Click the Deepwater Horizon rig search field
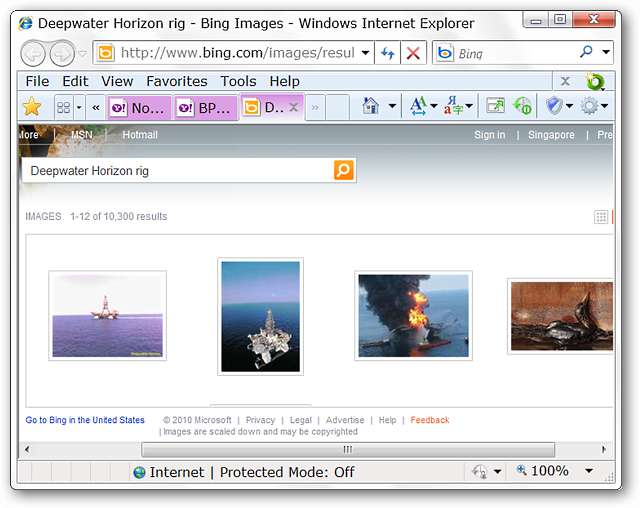This screenshot has height=508, width=640. tap(178, 171)
